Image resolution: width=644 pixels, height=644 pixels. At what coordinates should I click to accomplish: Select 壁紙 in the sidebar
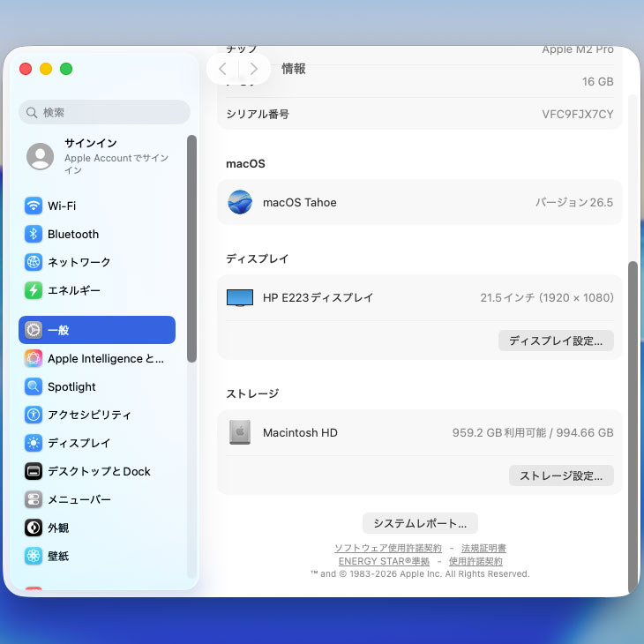coord(97,556)
